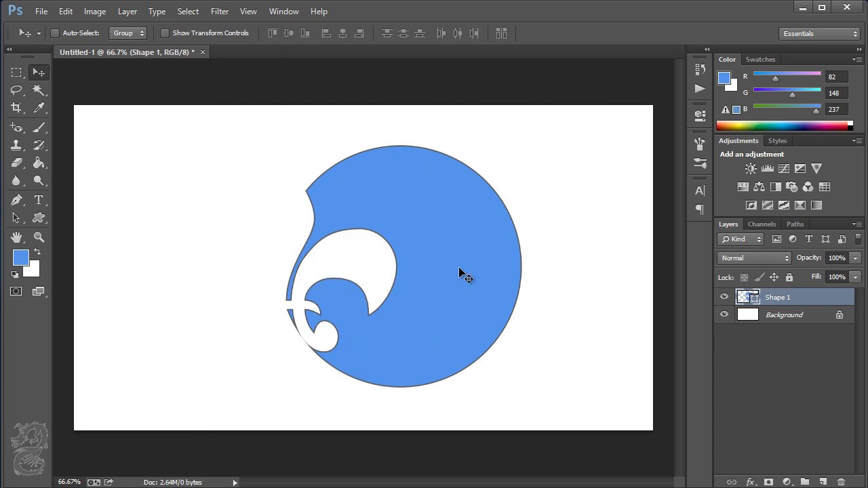Select the Zoom tool
868x488 pixels.
(39, 237)
